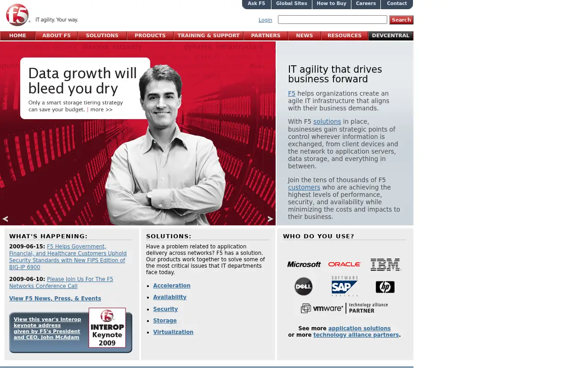
Task: Click the VMware technology alliance partner logo
Action: pos(345,308)
